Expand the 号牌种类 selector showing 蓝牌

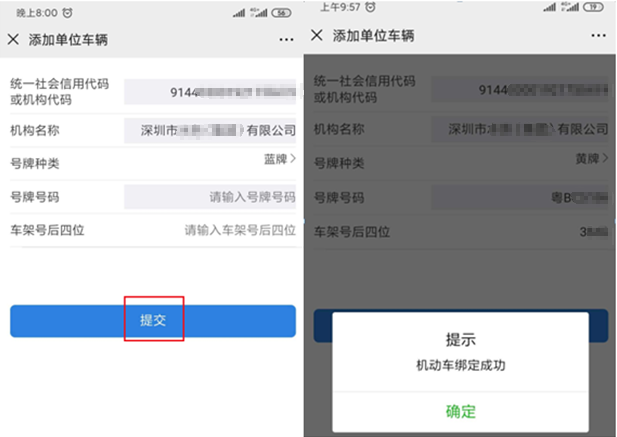tap(153, 163)
